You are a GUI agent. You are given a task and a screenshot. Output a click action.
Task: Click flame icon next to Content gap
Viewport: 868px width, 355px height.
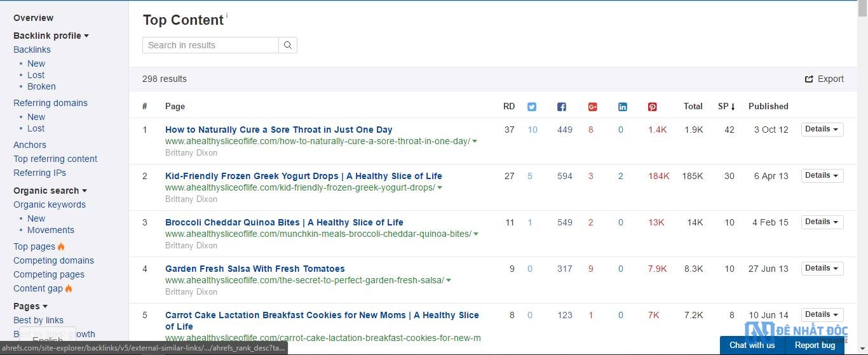[x=69, y=289]
